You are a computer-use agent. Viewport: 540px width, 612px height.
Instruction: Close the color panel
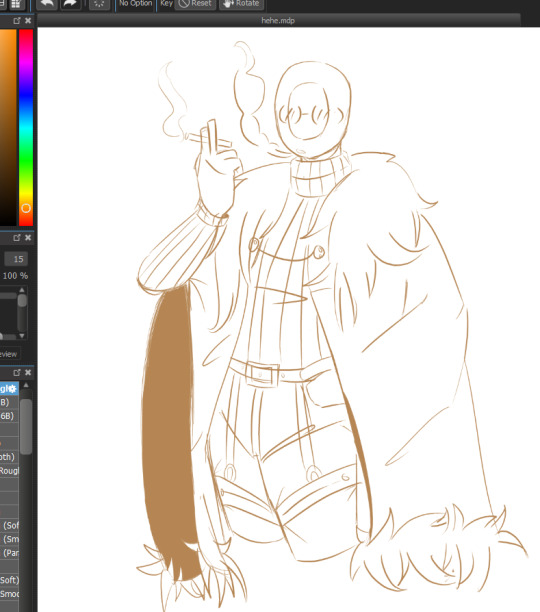pos(28,21)
